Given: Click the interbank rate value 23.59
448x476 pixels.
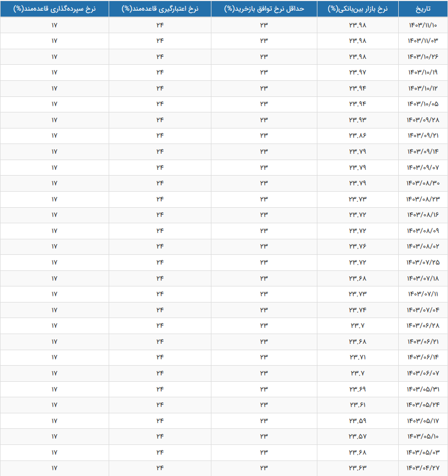Looking at the screenshot, I should coord(358,421).
